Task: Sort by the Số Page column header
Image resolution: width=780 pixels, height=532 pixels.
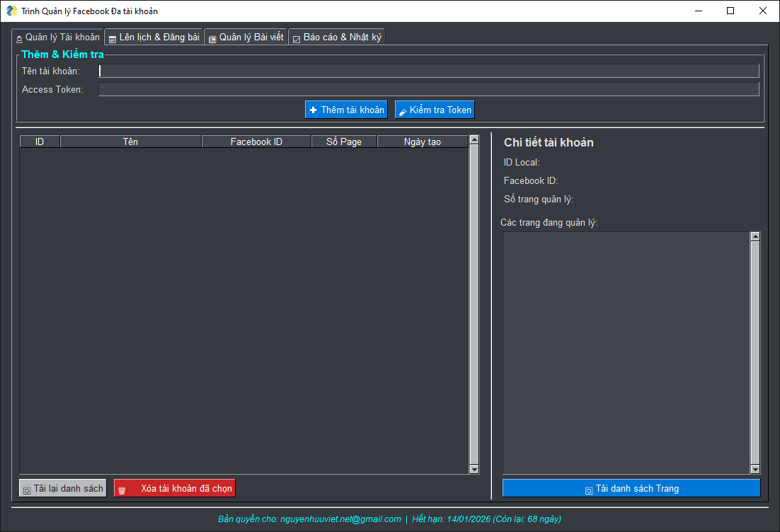Action: [344, 141]
